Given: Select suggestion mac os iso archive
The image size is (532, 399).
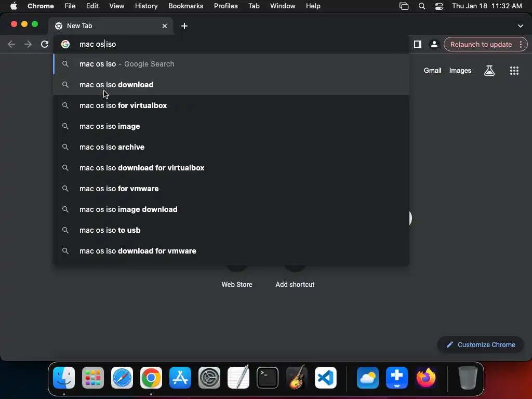Looking at the screenshot, I should [231, 147].
